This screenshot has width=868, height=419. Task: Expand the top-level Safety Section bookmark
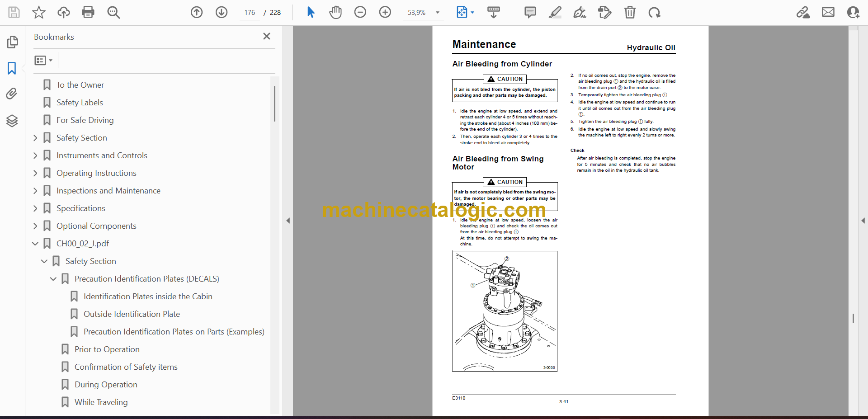pos(35,138)
